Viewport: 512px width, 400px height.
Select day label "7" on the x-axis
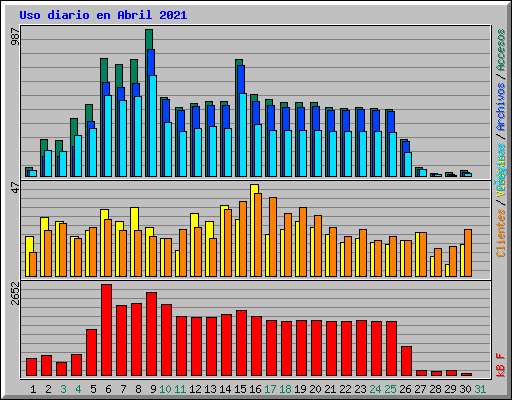123,389
